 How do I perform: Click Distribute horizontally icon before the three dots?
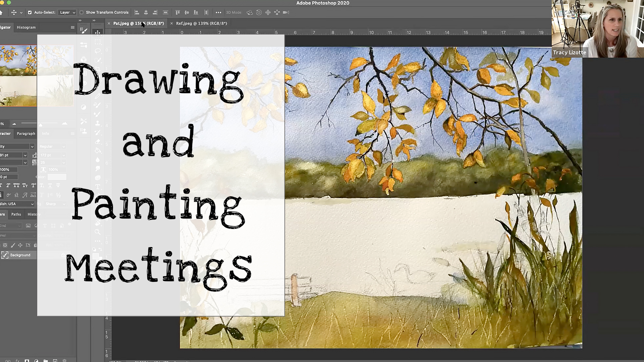tap(206, 12)
